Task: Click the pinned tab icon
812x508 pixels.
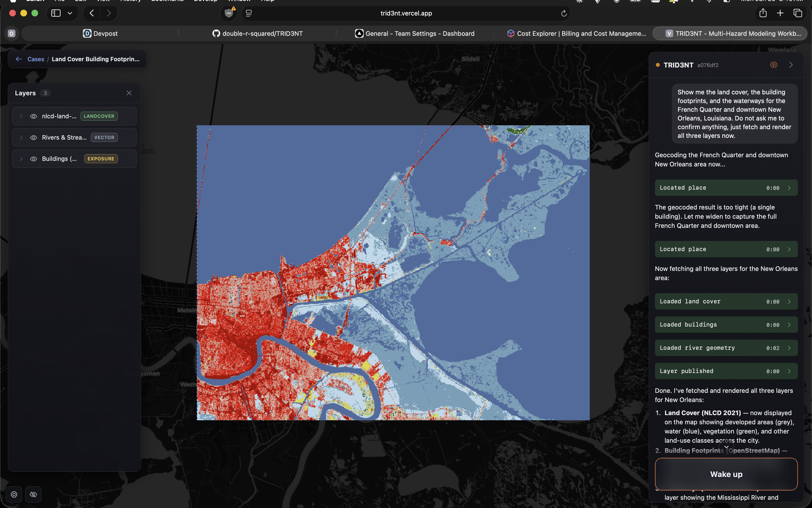Action: pyautogui.click(x=11, y=33)
